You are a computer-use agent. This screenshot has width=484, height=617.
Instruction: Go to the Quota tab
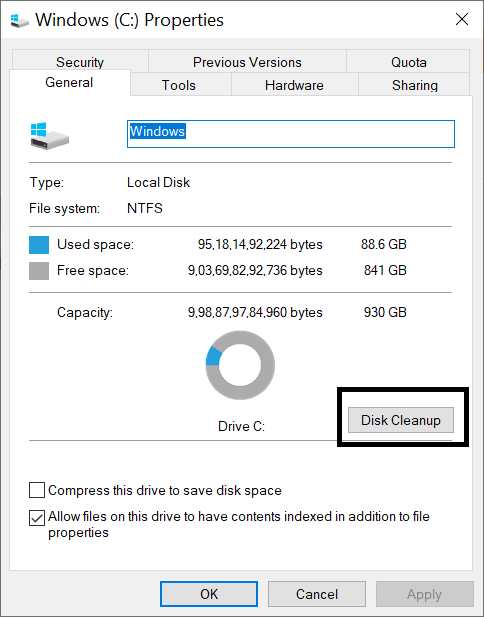pos(408,62)
